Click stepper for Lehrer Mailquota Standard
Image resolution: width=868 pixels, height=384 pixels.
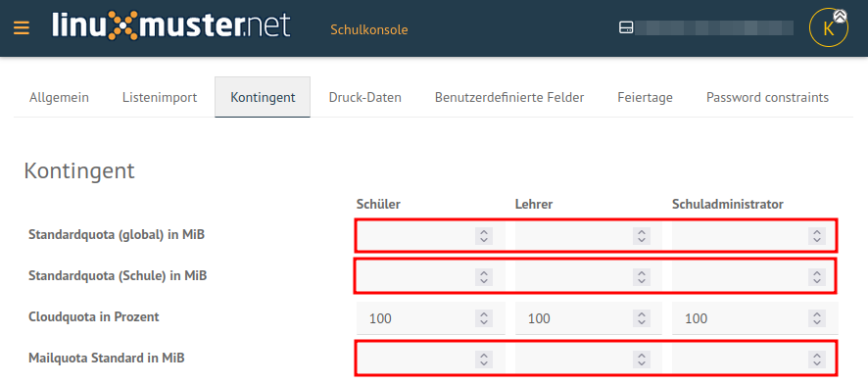(642, 360)
